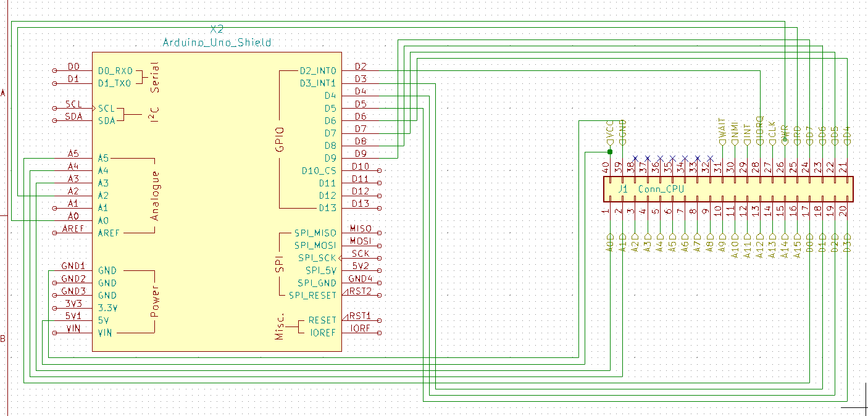Click the SPI_MISO pin name
The image size is (868, 416).
315,233
